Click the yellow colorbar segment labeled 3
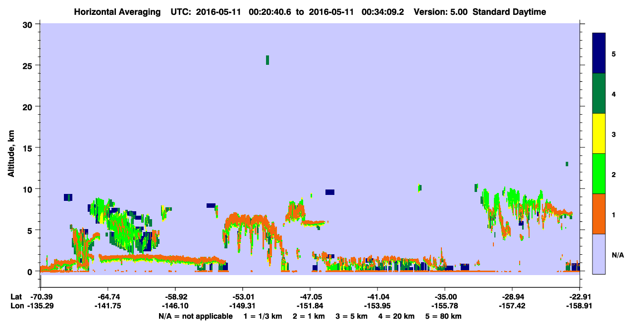The height and width of the screenshot is (330, 644). pyautogui.click(x=599, y=134)
